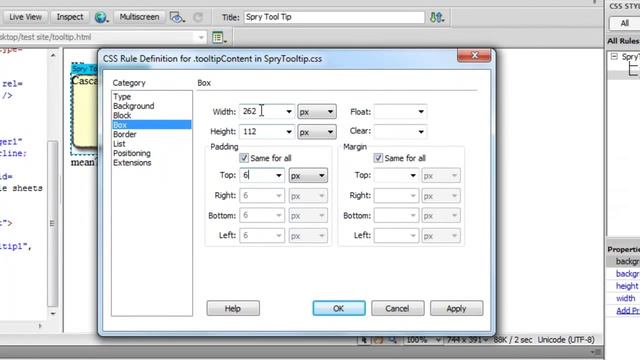The width and height of the screenshot is (640, 360).
Task: Click the code view scroll up arrow
Action: click(x=53, y=55)
